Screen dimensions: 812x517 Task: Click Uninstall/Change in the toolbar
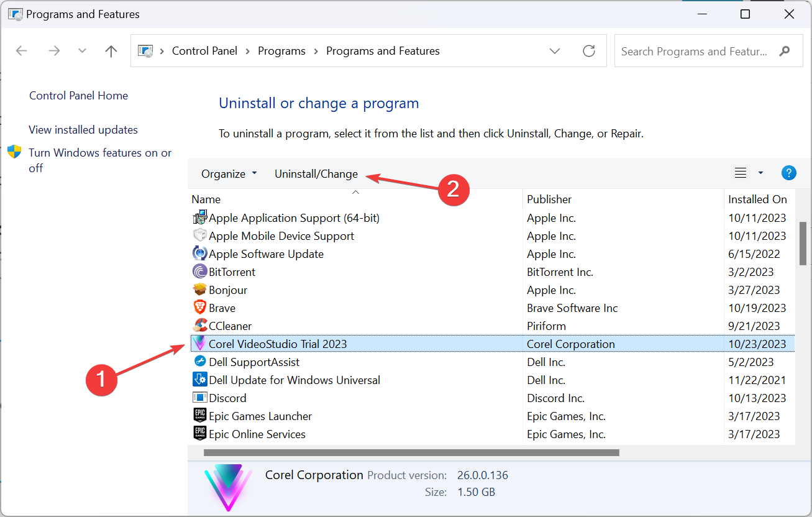(316, 174)
